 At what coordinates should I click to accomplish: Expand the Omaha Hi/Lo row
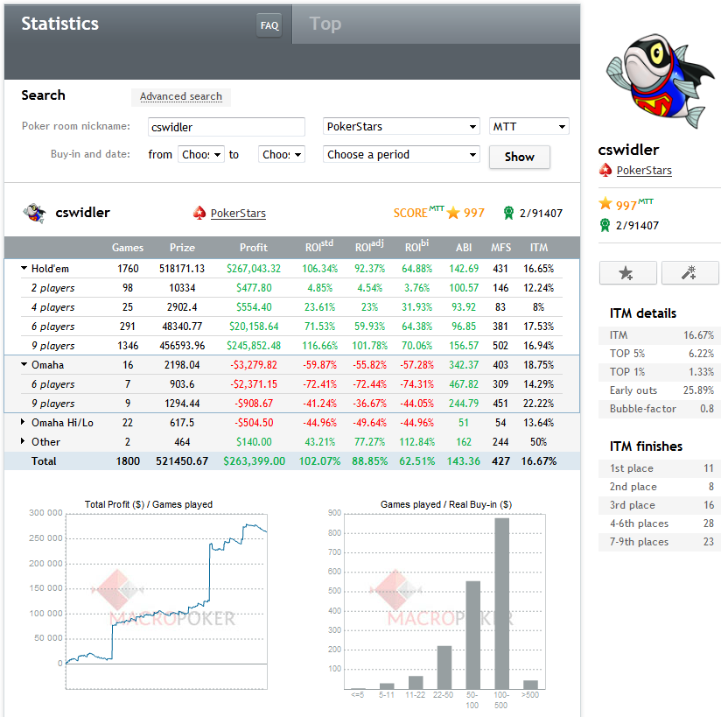(24, 423)
